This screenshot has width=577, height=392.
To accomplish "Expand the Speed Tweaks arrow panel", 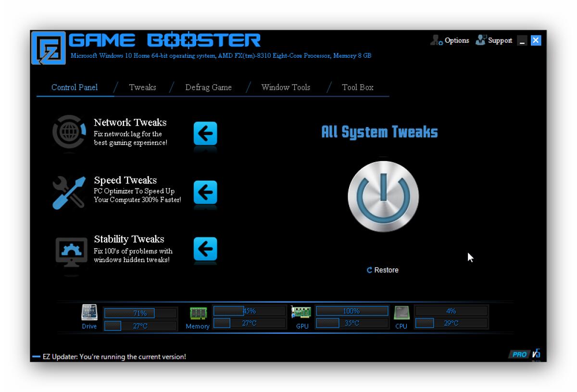I will click(205, 193).
